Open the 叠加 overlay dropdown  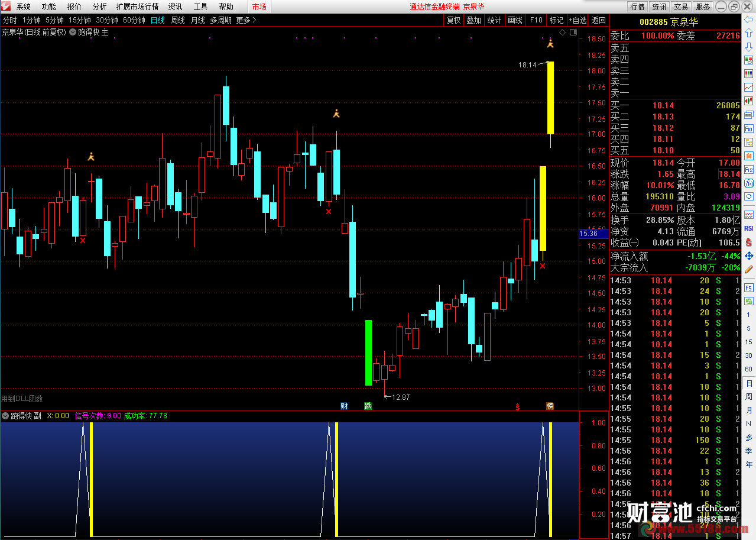pyautogui.click(x=473, y=20)
